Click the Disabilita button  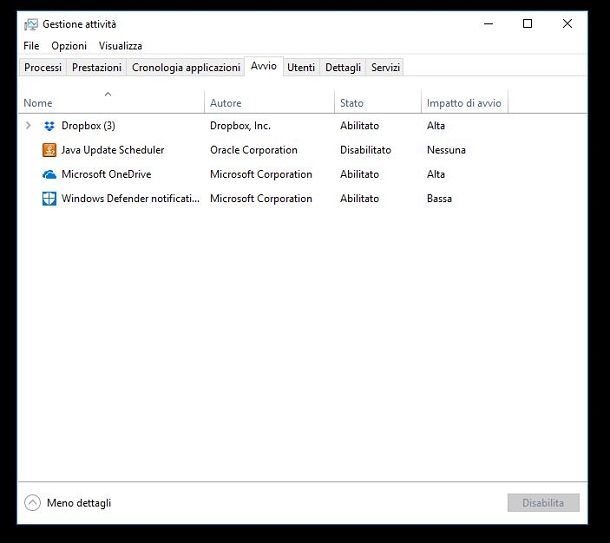point(543,503)
